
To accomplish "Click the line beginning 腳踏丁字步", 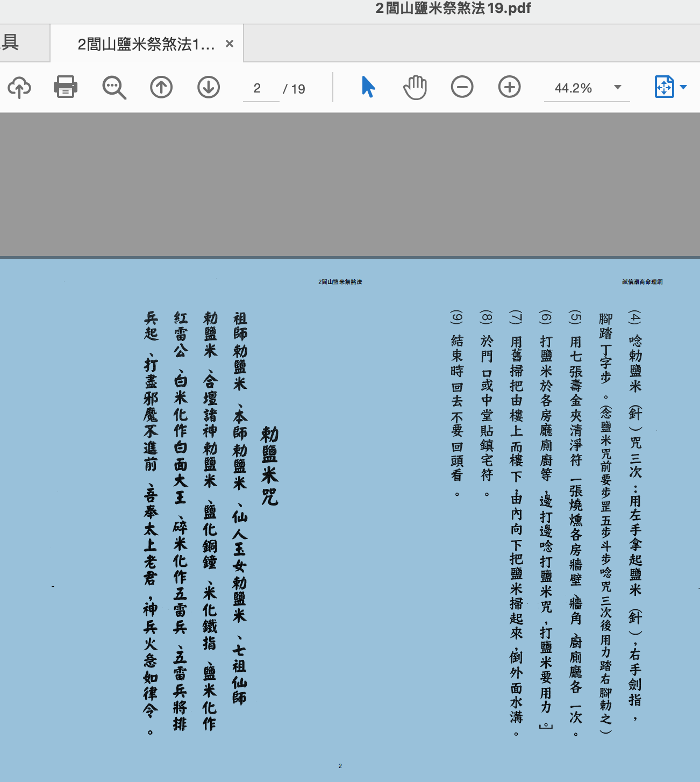I will [x=606, y=523].
